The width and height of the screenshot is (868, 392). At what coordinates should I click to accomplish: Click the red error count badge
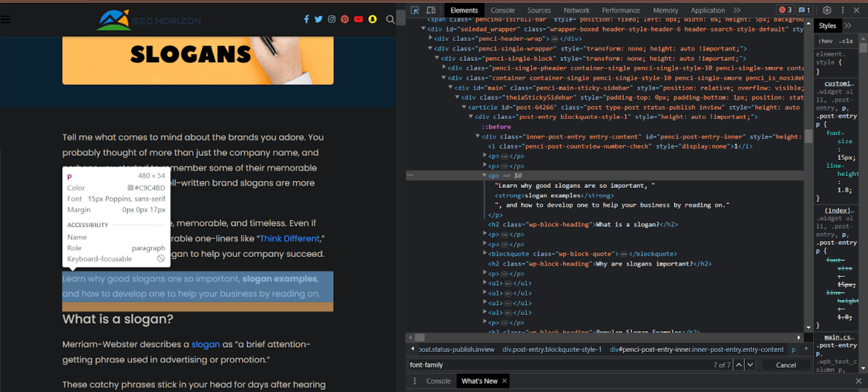pyautogui.click(x=785, y=10)
